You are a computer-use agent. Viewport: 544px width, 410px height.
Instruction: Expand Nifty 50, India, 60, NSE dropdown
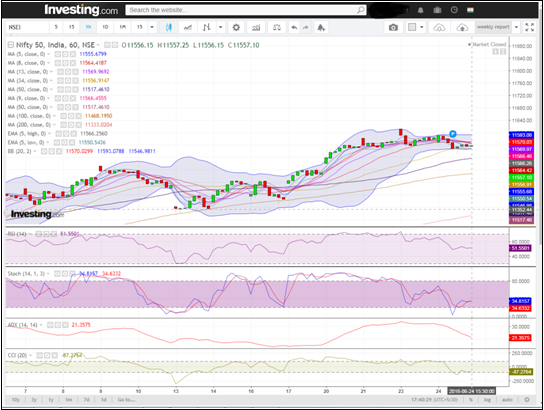[x=98, y=45]
